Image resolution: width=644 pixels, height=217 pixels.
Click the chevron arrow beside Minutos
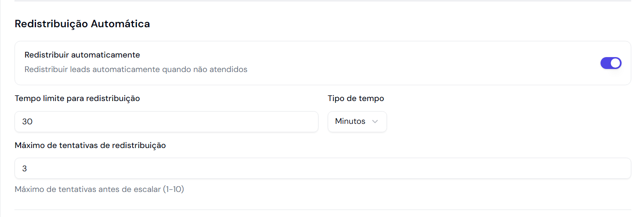(x=375, y=122)
